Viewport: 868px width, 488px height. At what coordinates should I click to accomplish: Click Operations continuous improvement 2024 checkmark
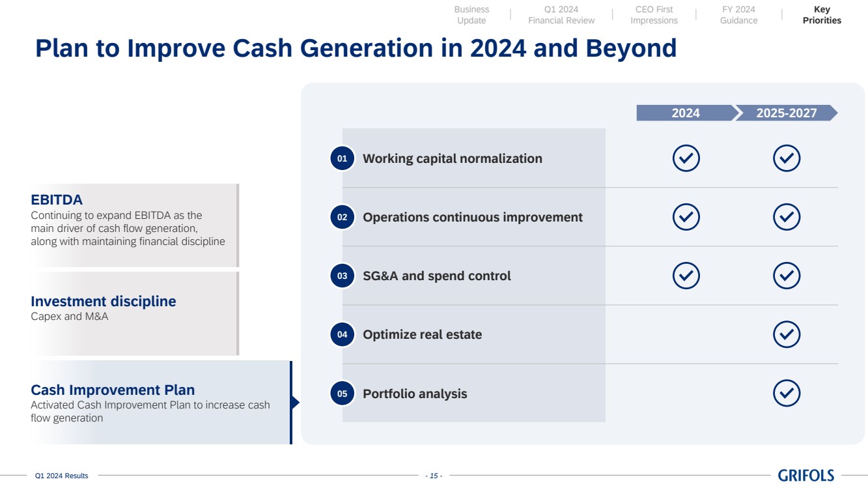pyautogui.click(x=686, y=217)
